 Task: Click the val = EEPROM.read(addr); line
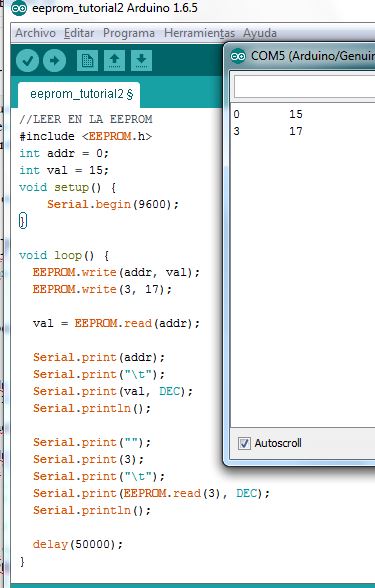tap(116, 323)
